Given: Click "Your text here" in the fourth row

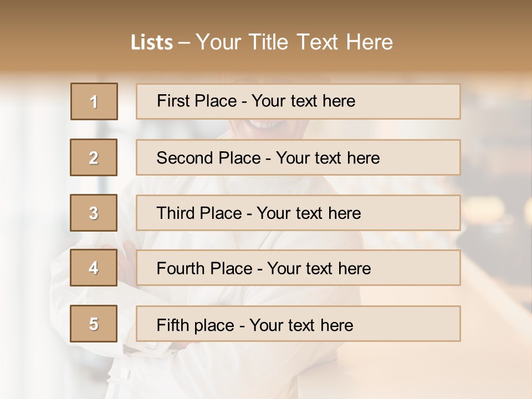Looking at the screenshot, I should coord(319,269).
